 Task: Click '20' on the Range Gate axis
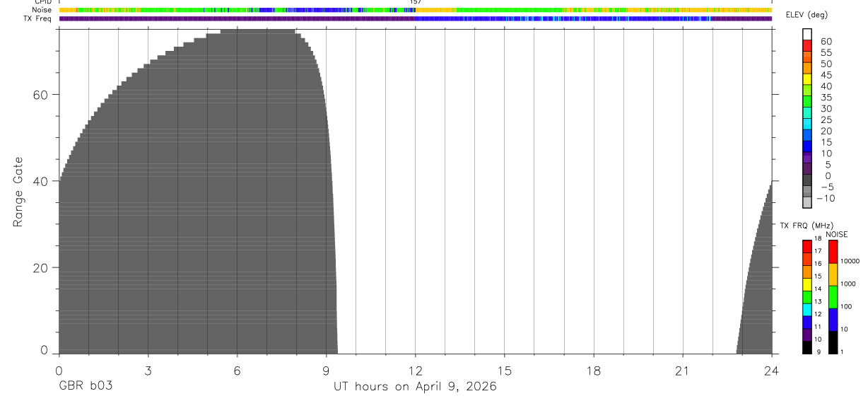pos(40,268)
